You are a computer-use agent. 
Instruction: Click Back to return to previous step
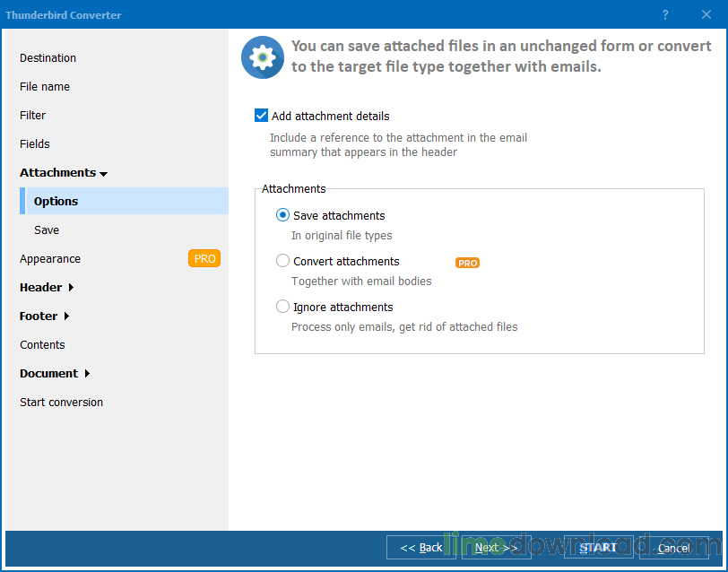[420, 548]
